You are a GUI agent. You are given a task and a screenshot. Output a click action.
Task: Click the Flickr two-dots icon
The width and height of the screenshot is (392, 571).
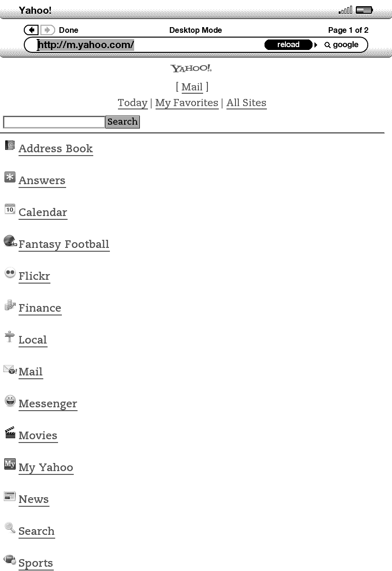tap(10, 273)
